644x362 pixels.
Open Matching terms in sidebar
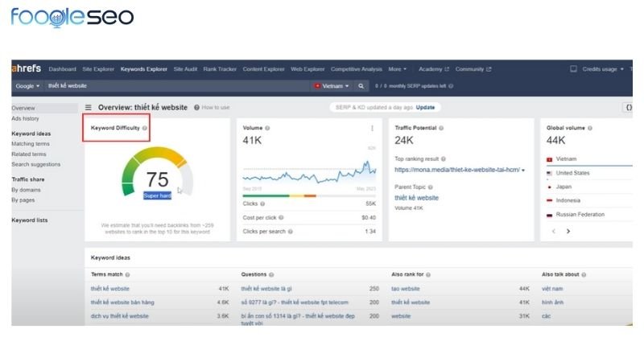[x=31, y=144]
